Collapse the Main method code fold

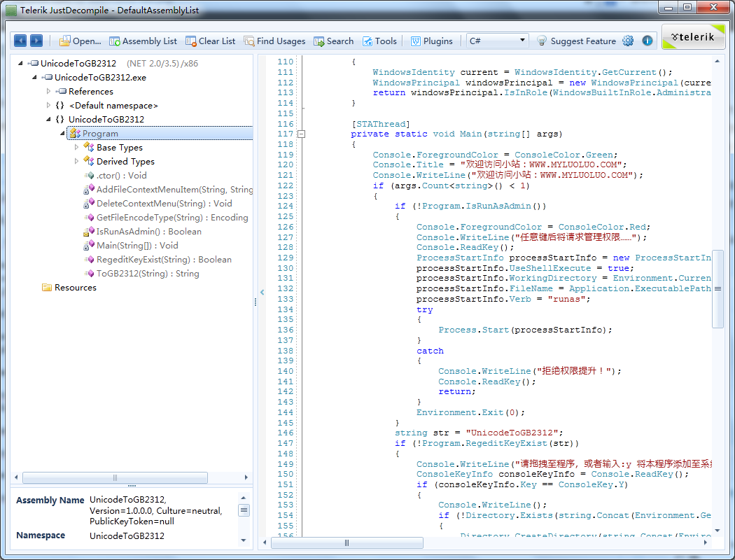tap(302, 134)
